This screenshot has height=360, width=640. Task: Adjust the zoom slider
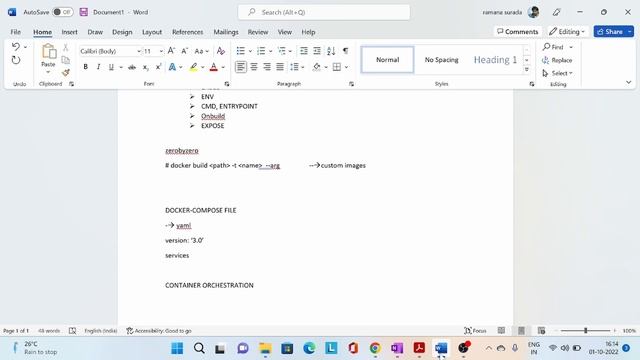pyautogui.click(x=585, y=331)
